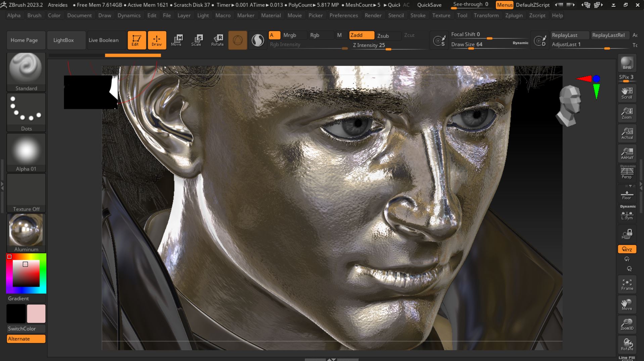Viewport: 644px width, 361px height.
Task: Open the Brush menu
Action: pyautogui.click(x=34, y=15)
